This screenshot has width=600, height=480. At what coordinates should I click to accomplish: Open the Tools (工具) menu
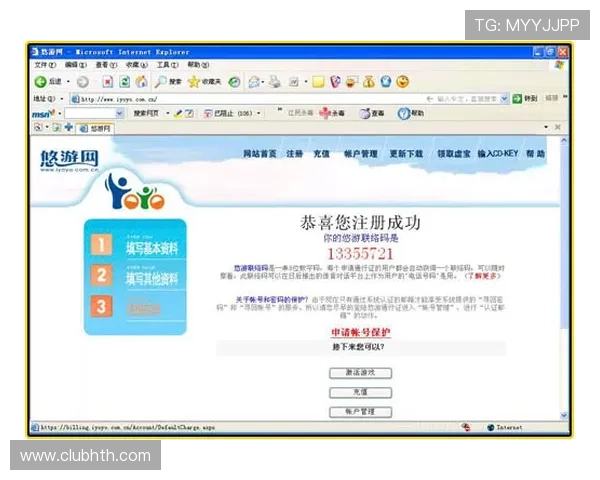(168, 65)
